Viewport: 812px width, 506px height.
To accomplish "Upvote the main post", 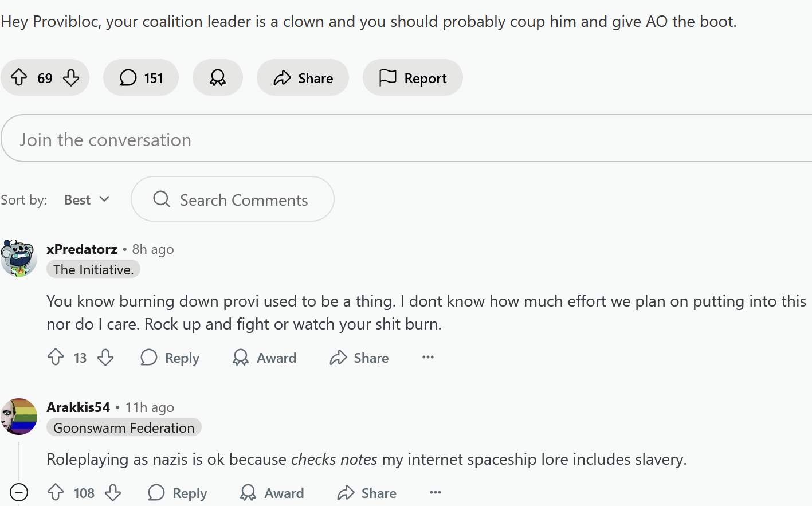I will (x=19, y=77).
